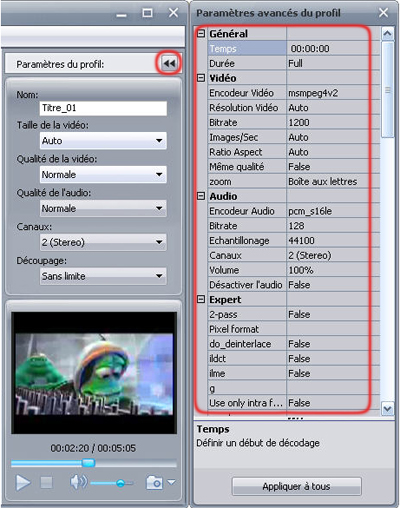Select Ratio Aspect row

click(294, 152)
